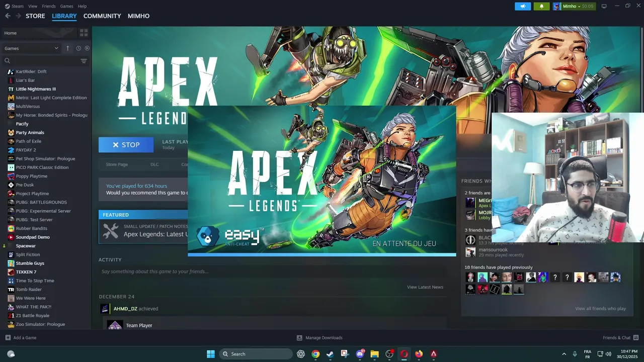
Task: Click the library search field
Action: click(x=40, y=61)
